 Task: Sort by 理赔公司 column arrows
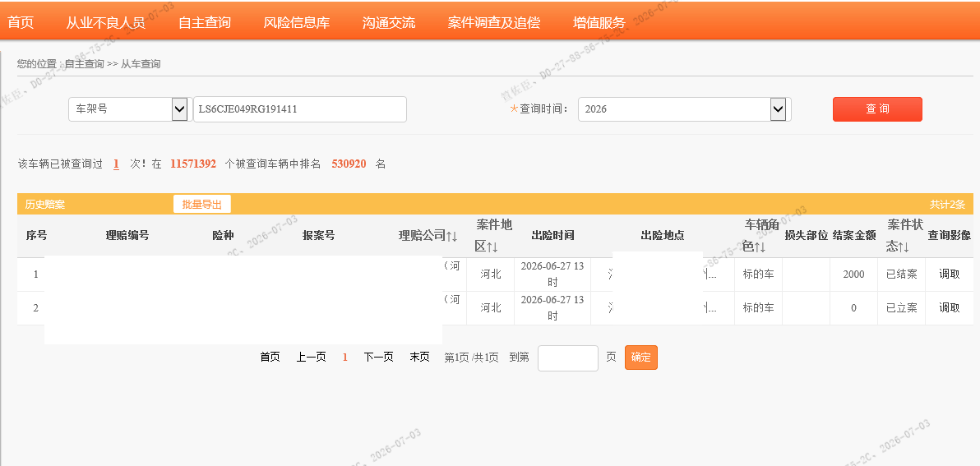(452, 236)
